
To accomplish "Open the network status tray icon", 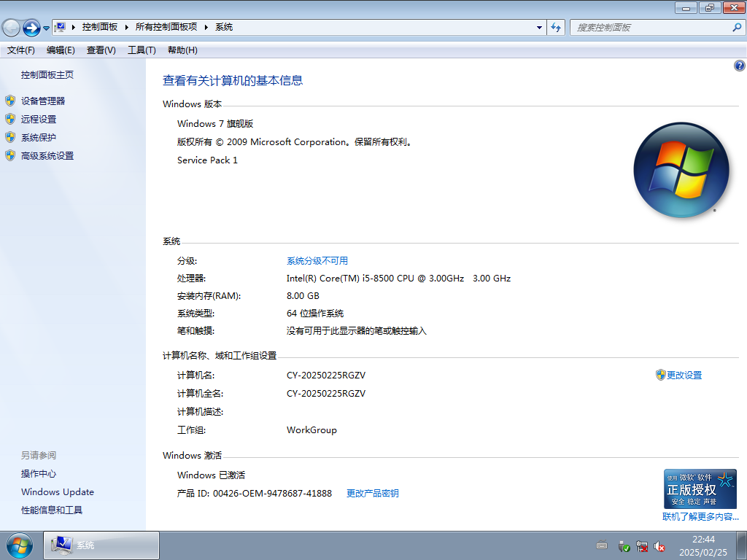I will (640, 545).
